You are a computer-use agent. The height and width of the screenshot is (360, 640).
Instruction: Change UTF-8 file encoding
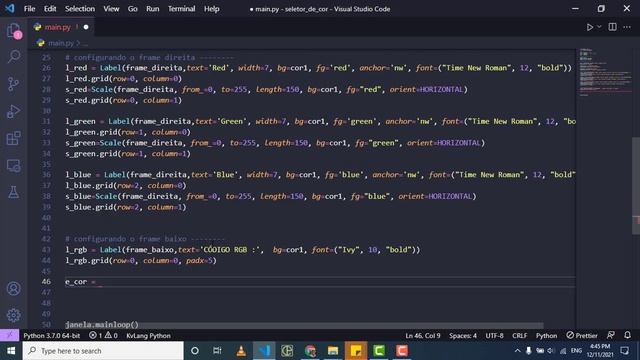click(x=494, y=336)
